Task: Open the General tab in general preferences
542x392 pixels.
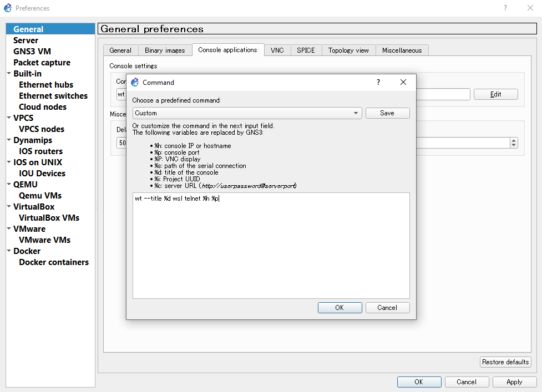Action: click(x=120, y=50)
